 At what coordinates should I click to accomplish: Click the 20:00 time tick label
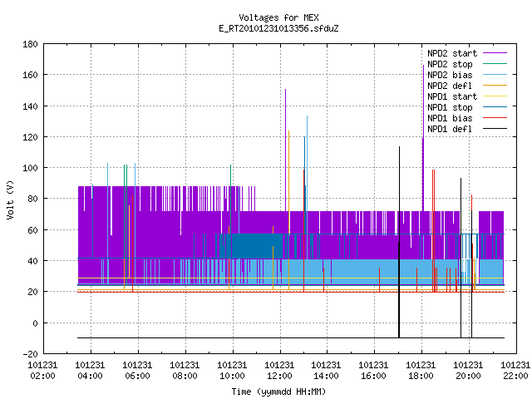point(468,377)
